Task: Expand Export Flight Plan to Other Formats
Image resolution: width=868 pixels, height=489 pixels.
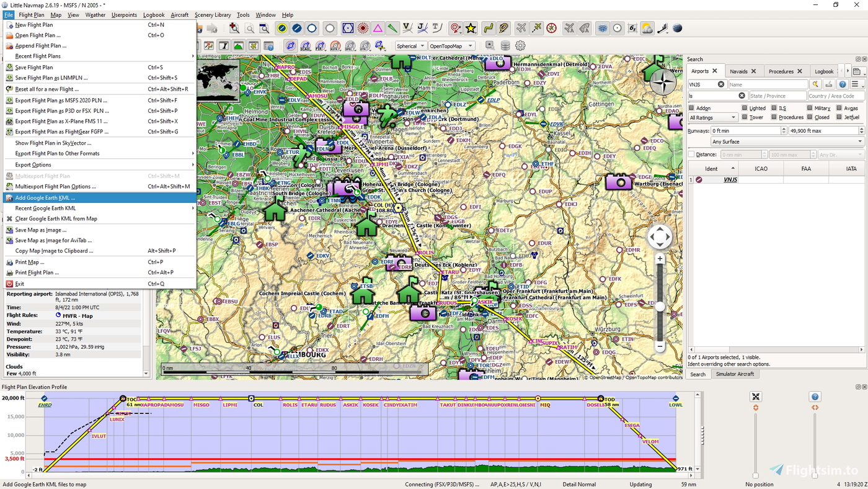Action: point(99,153)
